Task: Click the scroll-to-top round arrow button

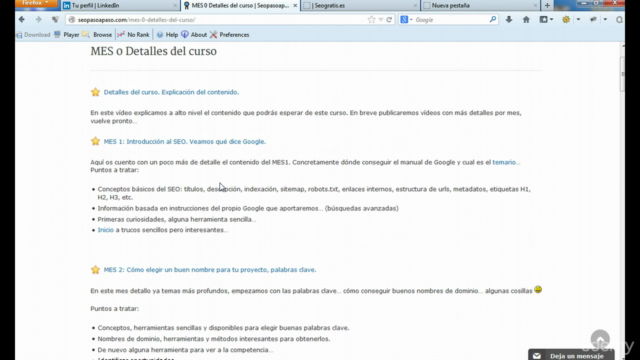Action: (x=600, y=339)
